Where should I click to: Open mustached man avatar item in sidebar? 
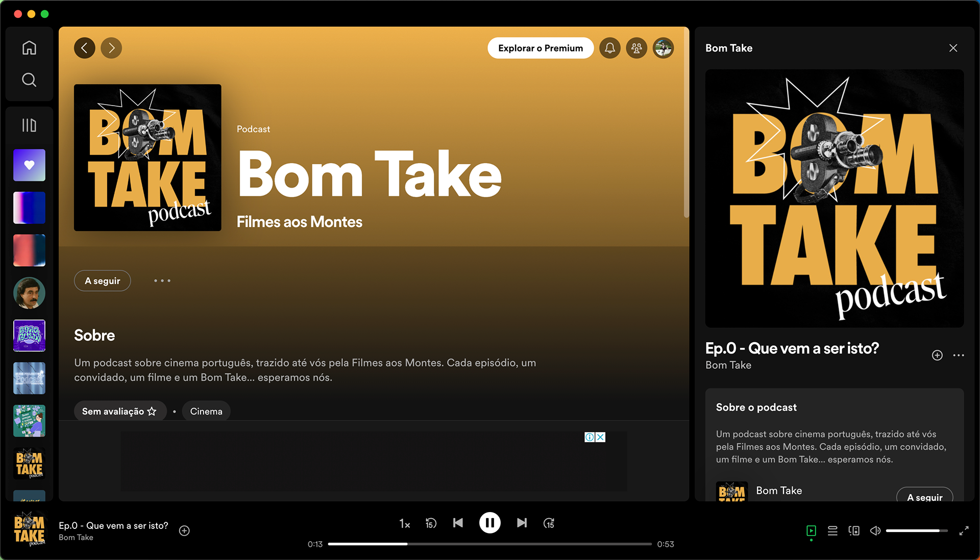(29, 293)
